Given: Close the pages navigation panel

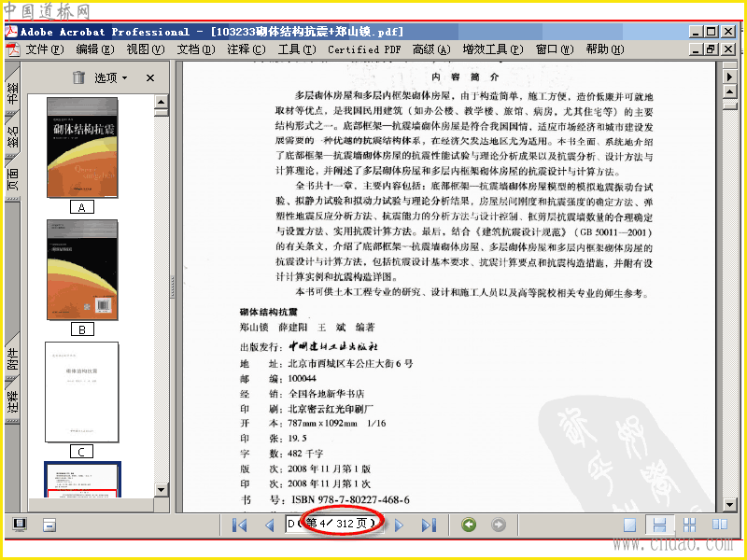Looking at the screenshot, I should (x=150, y=77).
